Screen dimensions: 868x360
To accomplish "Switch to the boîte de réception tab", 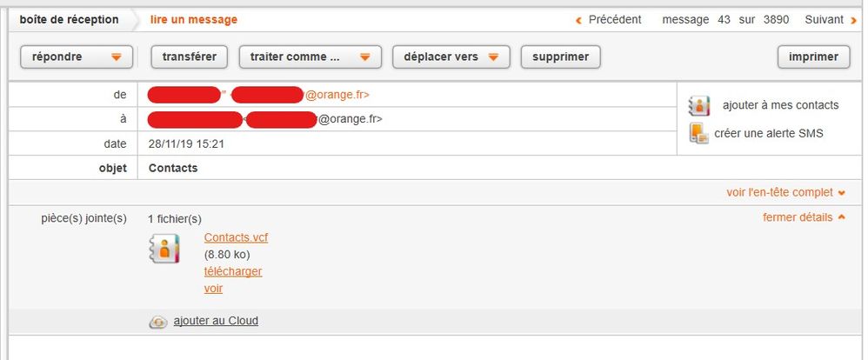I will point(69,19).
